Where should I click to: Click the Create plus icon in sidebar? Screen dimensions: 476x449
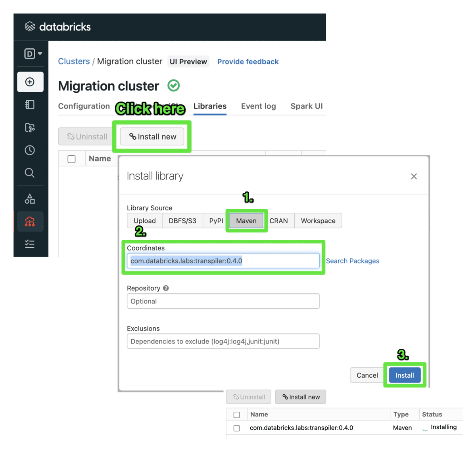coord(30,82)
